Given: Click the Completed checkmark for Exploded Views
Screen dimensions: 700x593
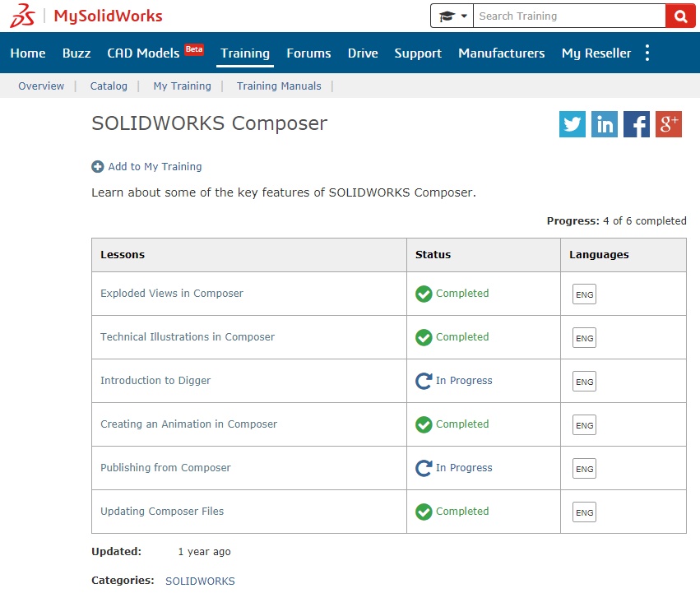Looking at the screenshot, I should coord(424,294).
